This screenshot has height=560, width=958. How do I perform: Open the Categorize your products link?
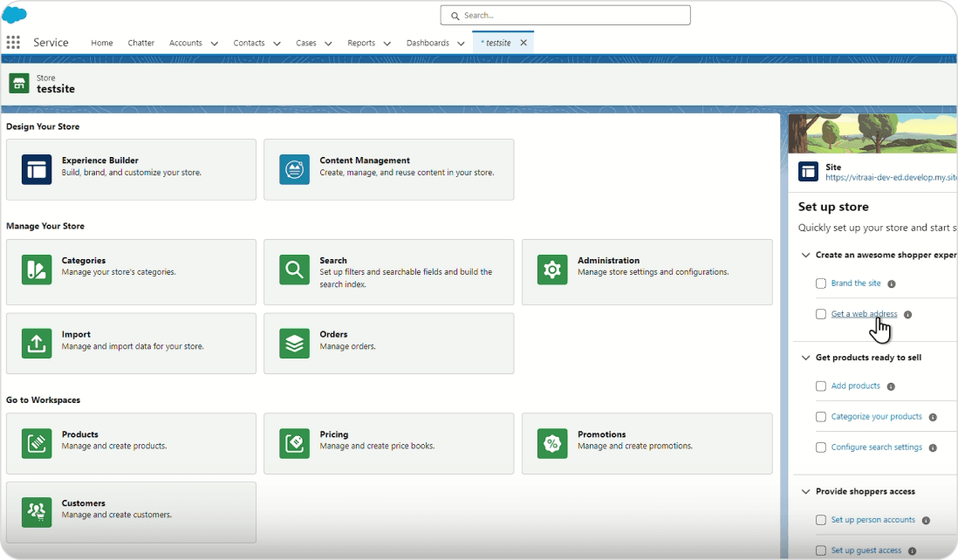(877, 416)
